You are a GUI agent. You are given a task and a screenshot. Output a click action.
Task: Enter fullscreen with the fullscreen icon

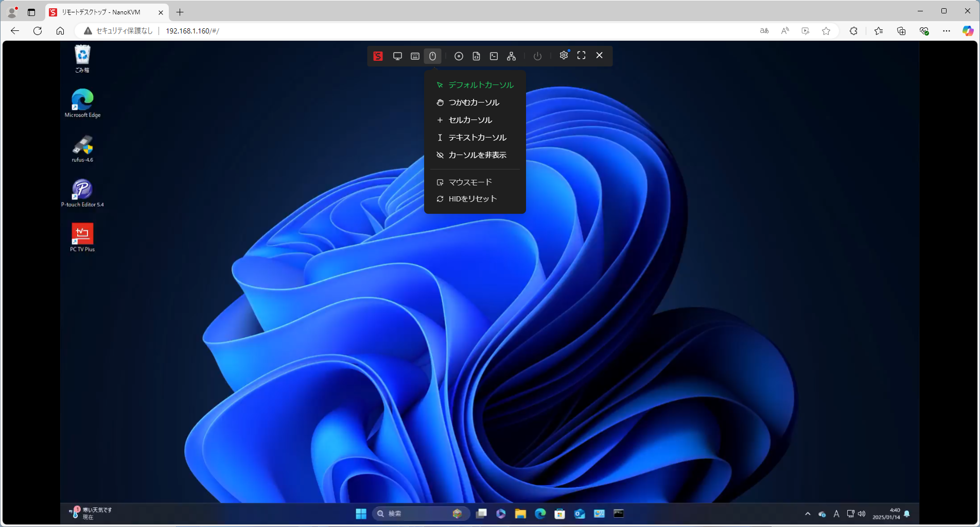tap(581, 55)
